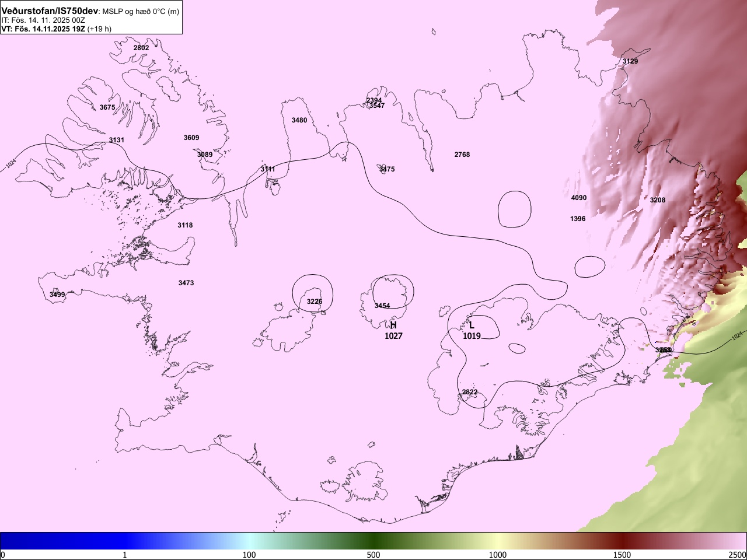
Task: Click the 3208 height value
Action: tap(658, 200)
